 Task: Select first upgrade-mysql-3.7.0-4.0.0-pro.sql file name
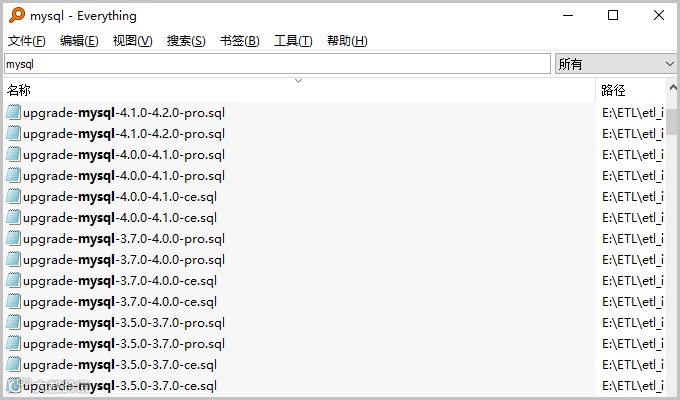124,239
